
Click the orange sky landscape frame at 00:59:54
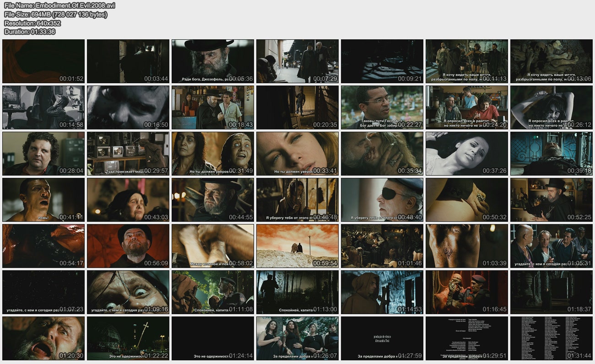click(297, 246)
